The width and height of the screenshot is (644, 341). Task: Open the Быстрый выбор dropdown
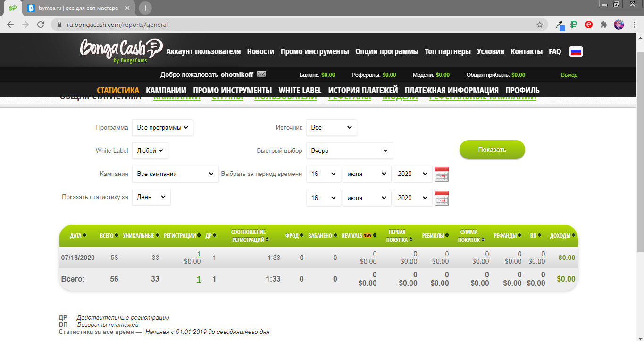(x=349, y=151)
